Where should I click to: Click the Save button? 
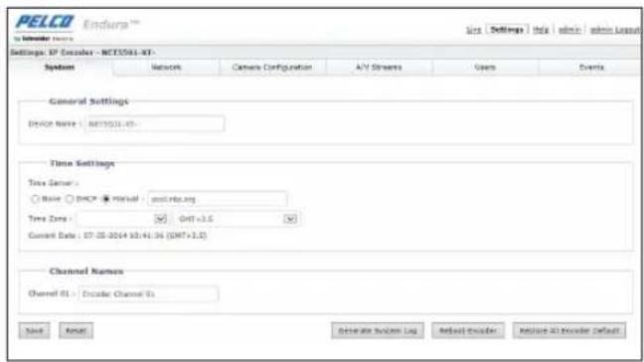34,331
